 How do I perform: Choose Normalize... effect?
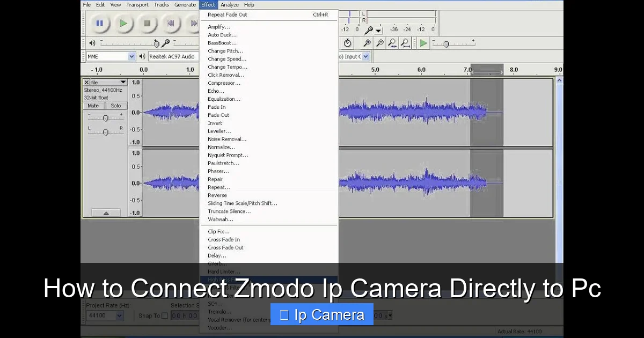point(269,147)
